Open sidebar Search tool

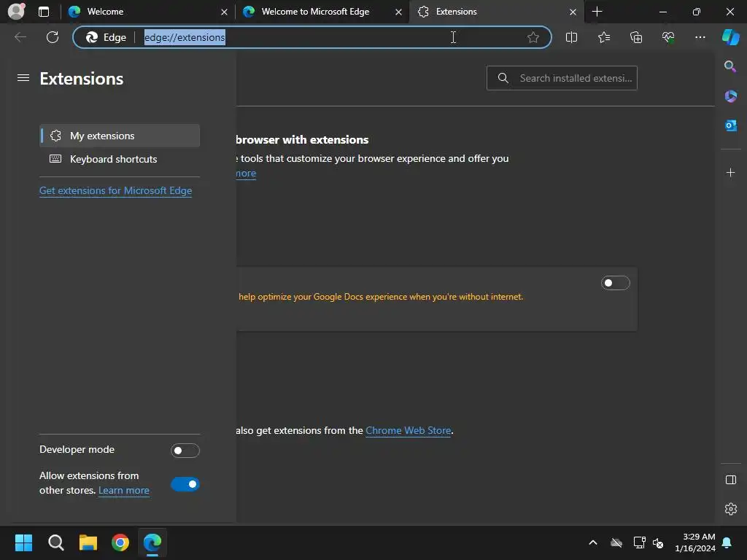point(730,66)
